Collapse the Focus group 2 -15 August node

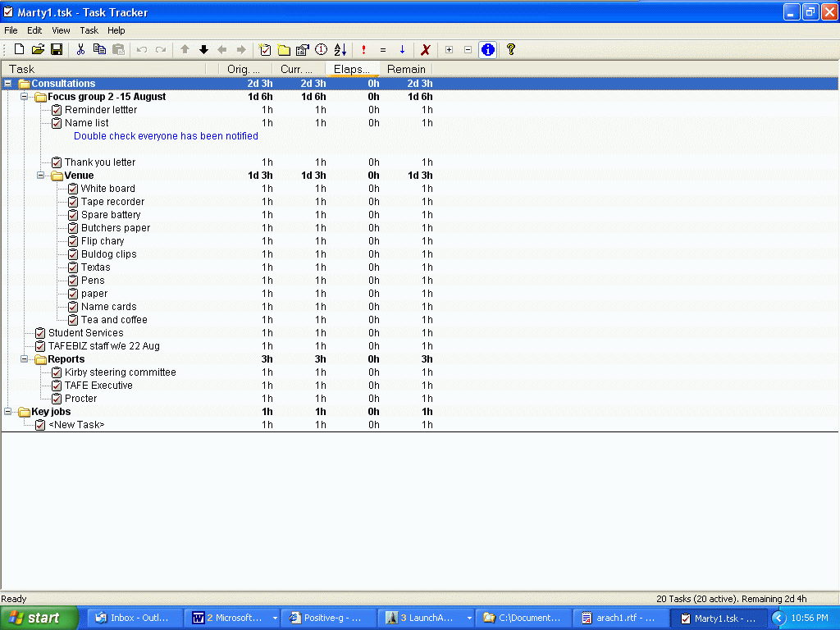tap(24, 97)
